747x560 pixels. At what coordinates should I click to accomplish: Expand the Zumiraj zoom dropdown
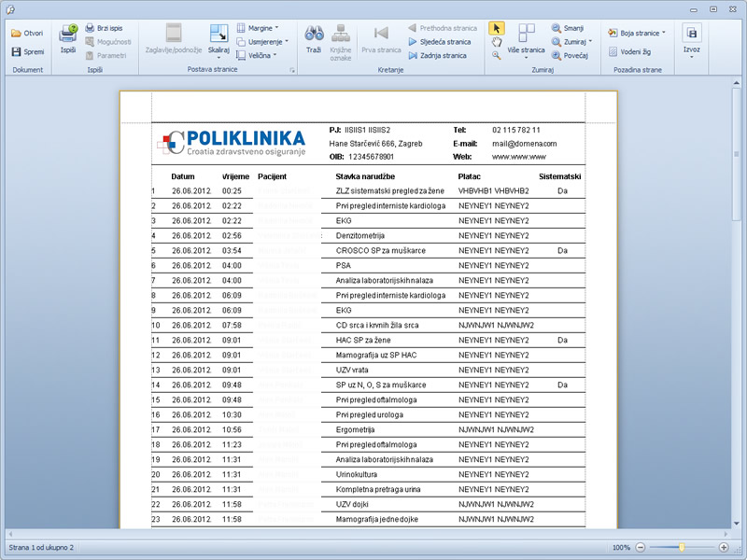coord(571,42)
